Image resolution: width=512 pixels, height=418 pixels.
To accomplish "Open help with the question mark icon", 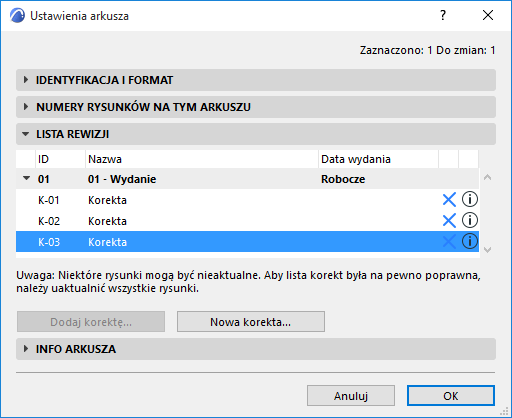I will (x=443, y=15).
